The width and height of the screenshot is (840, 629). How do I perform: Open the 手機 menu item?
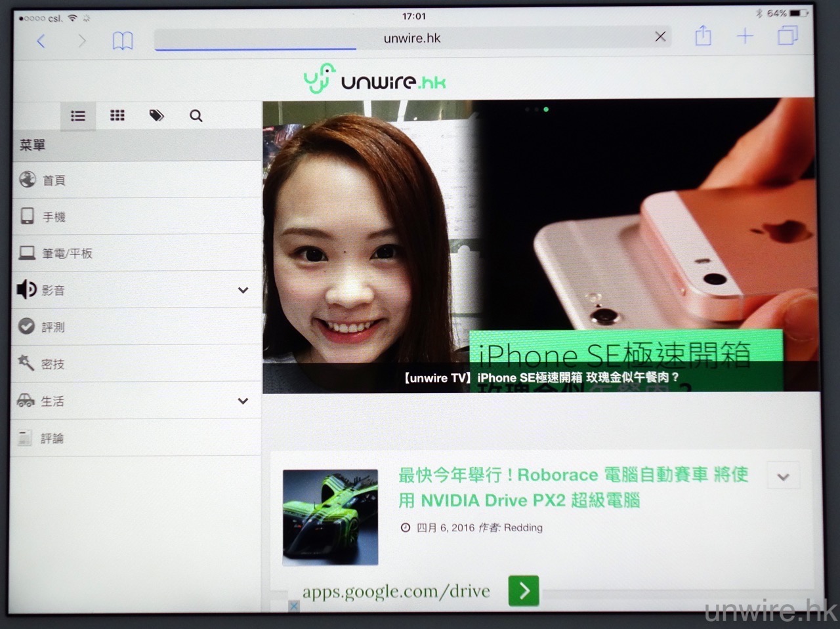point(54,217)
